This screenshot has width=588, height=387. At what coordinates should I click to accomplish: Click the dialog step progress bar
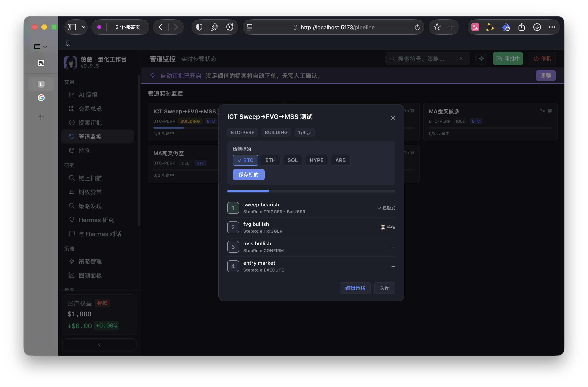(x=311, y=191)
